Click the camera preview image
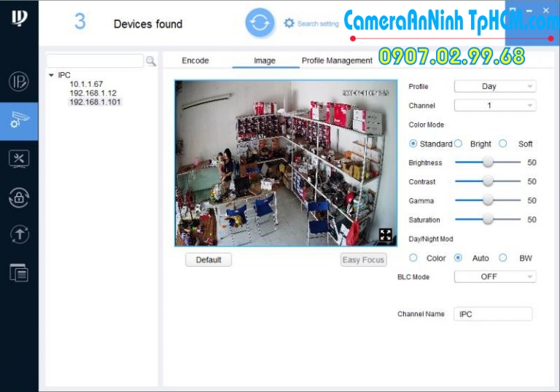Viewport: 560px width, 392px height. point(286,163)
